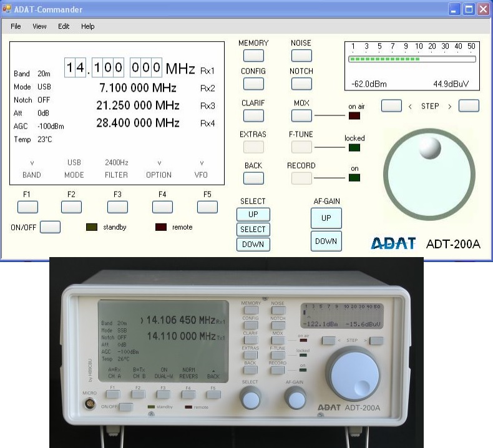
Task: Click the F1 BAND softkey button
Action: coord(27,207)
